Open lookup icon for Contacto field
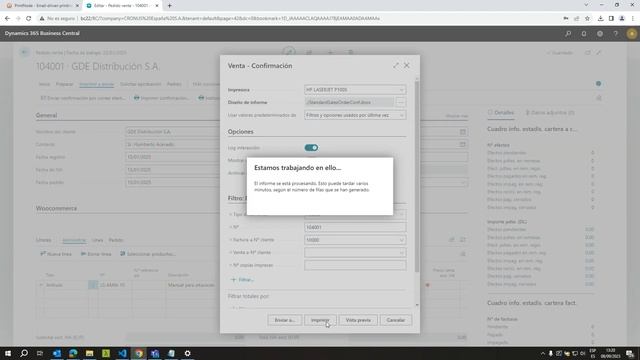The image size is (640, 360). coord(462,144)
